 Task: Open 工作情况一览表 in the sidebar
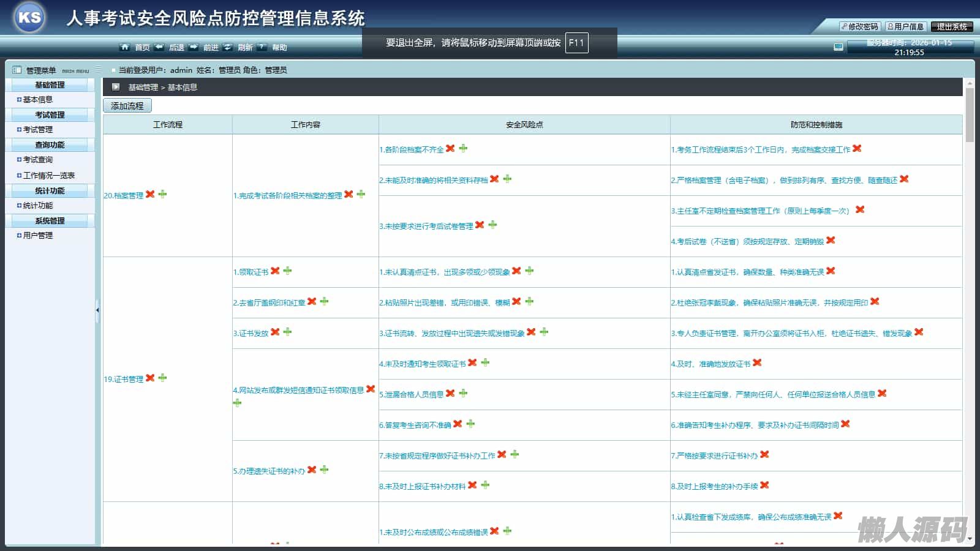click(x=49, y=175)
